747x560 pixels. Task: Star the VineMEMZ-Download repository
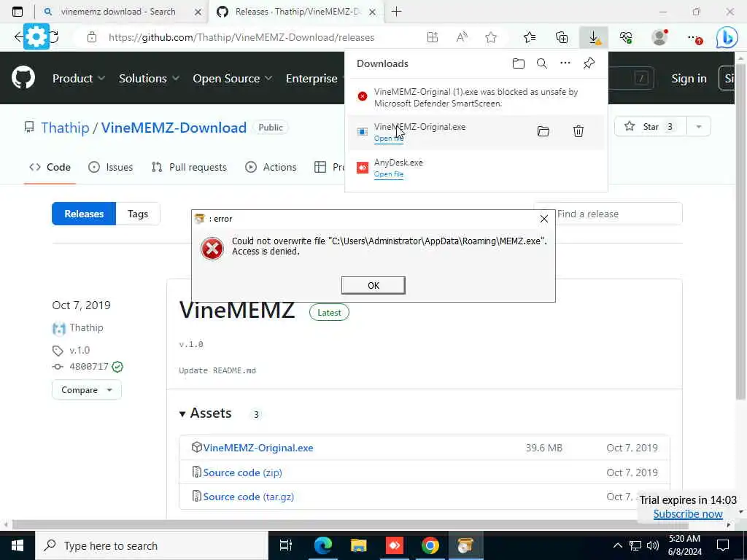coord(650,127)
